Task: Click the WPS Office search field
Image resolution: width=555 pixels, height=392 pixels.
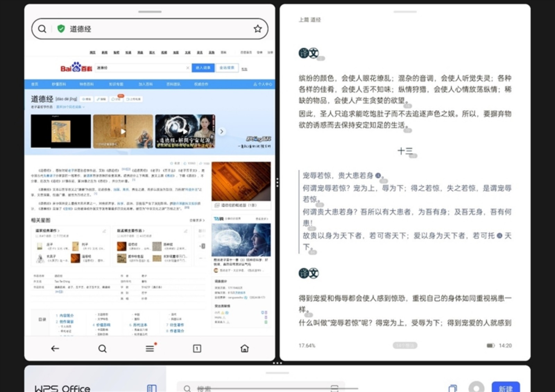Action: pos(260,389)
